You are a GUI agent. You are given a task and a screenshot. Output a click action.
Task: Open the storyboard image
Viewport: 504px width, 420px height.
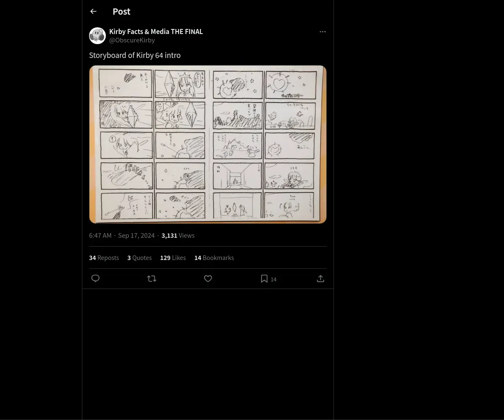click(208, 144)
